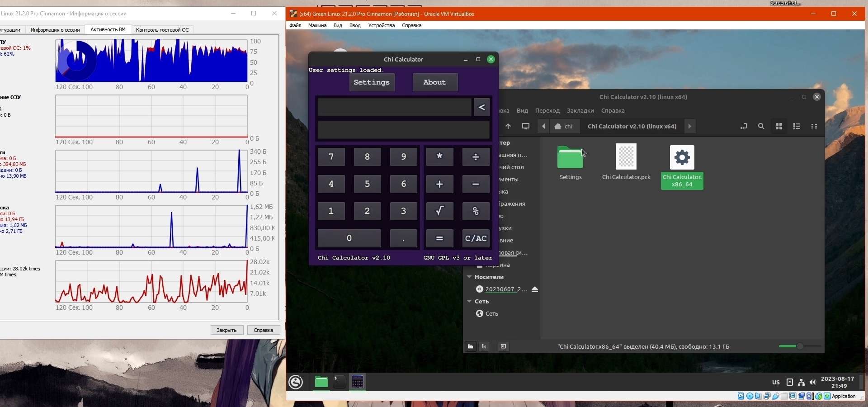This screenshot has height=407, width=868.
Task: Click the VirtualBox hard disk status indicator
Action: [x=741, y=396]
